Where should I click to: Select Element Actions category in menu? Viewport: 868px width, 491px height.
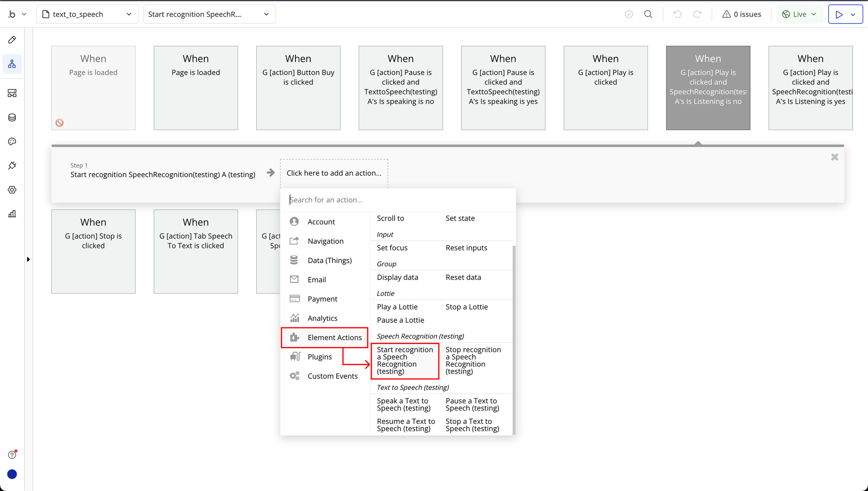pyautogui.click(x=325, y=338)
